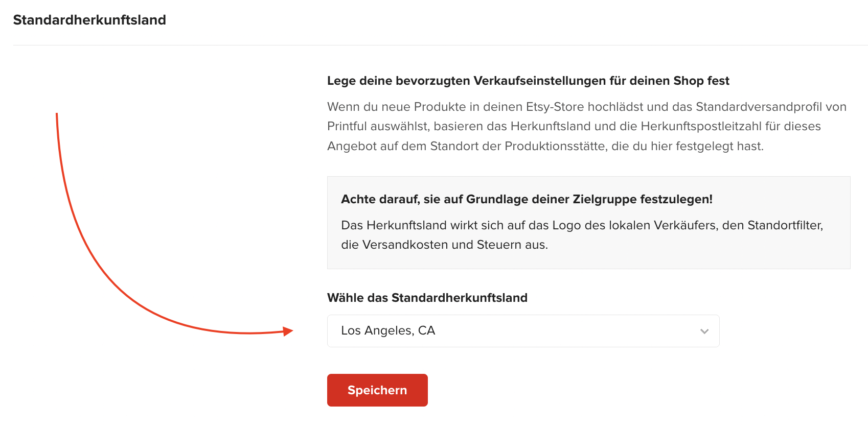The image size is (868, 428).
Task: Click the 'Los Angeles, CA' selected value text
Action: pyautogui.click(x=388, y=330)
